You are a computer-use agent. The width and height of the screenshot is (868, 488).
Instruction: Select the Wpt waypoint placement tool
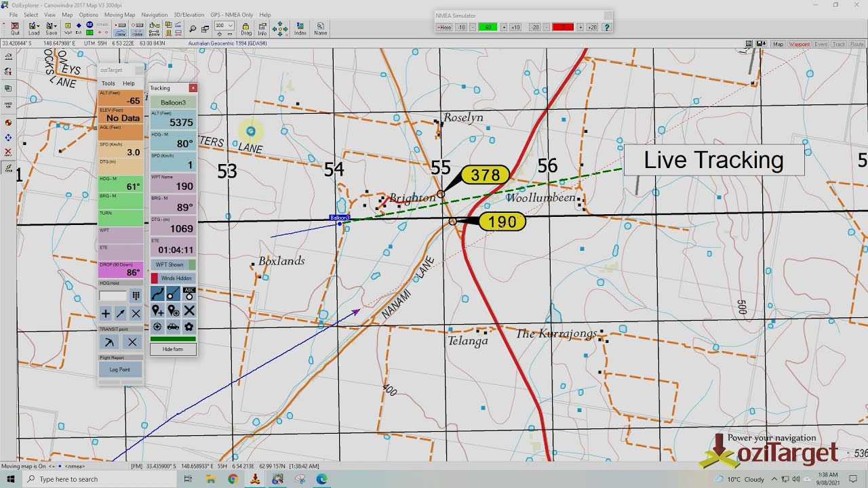pyautogui.click(x=68, y=28)
